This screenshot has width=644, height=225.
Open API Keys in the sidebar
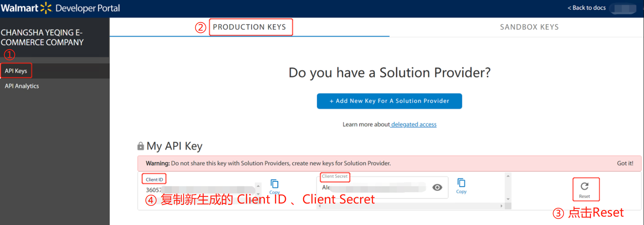[x=16, y=71]
